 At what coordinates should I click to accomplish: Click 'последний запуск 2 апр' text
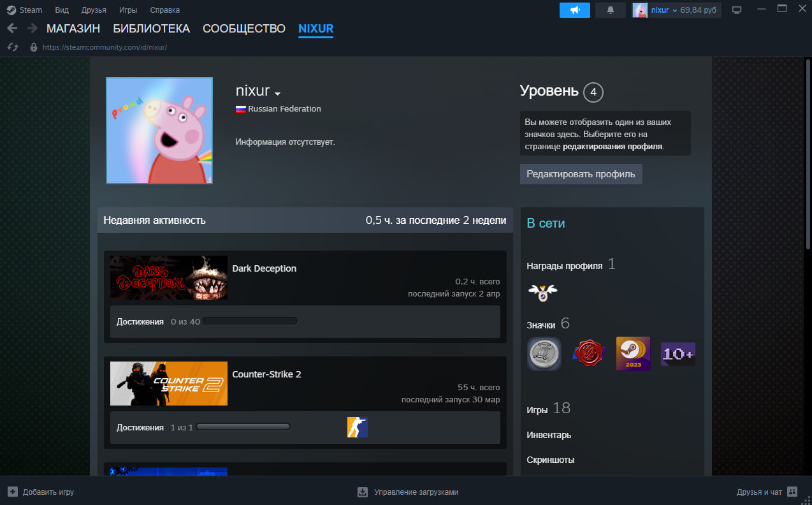454,294
